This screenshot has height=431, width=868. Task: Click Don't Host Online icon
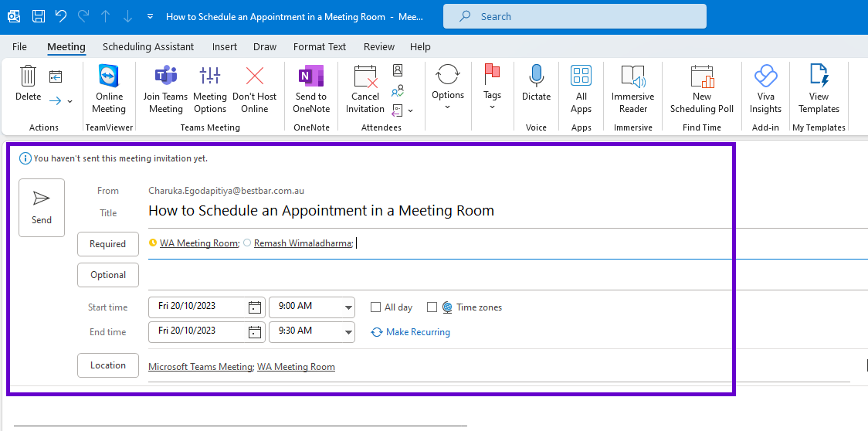click(x=255, y=76)
